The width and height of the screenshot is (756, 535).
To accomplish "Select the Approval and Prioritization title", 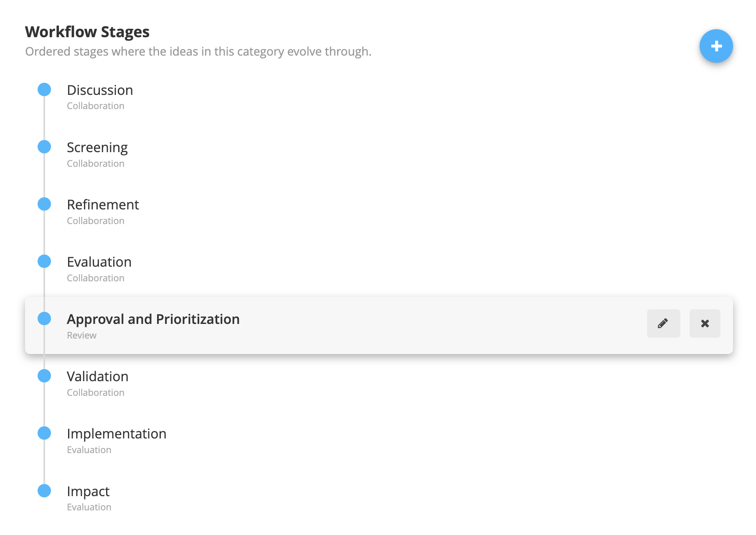I will click(153, 319).
